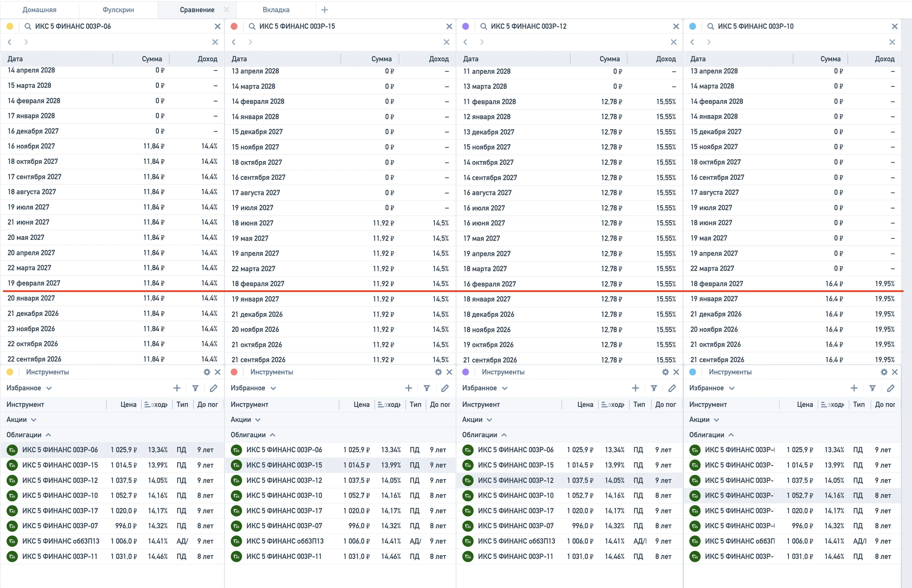The width and height of the screenshot is (912, 588).
Task: Click the ИКС 5 ФИНАНС 003P-12 search field
Action: 576,26
